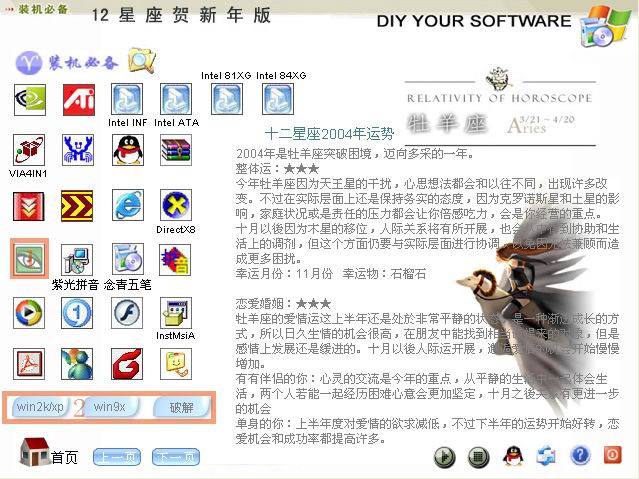Open the 破解 tab
The image size is (639, 479).
pyautogui.click(x=182, y=407)
